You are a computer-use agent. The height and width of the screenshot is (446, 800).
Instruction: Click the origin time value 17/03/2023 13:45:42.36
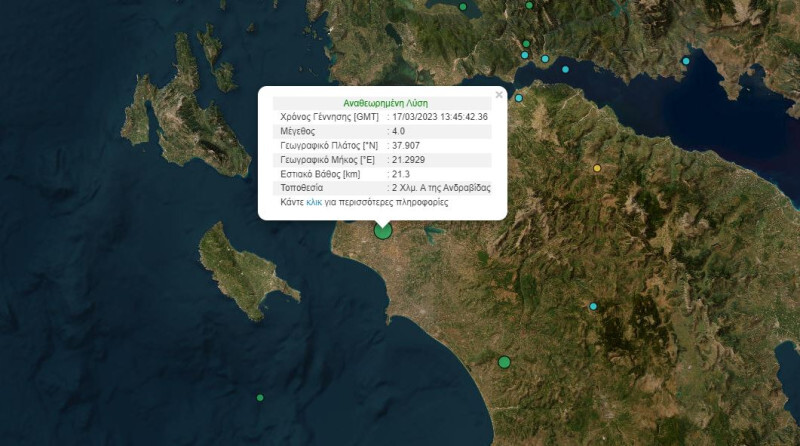(441, 117)
